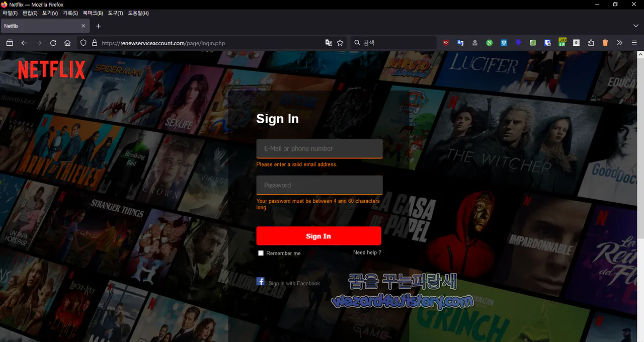The image size is (644, 342).
Task: Close the Netflix tab
Action: pyautogui.click(x=84, y=26)
